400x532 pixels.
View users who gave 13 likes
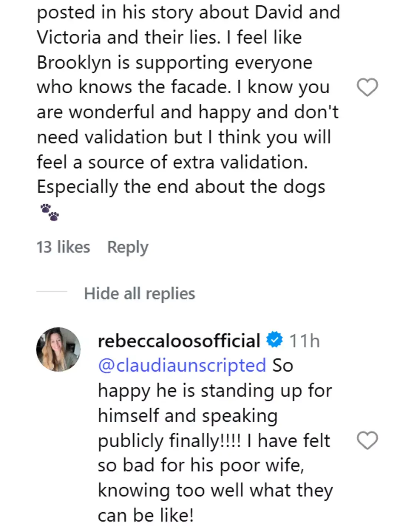coord(63,247)
